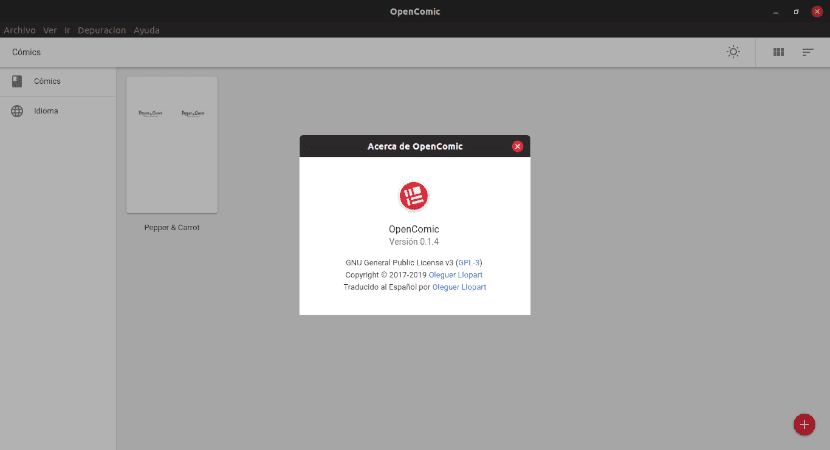Viewport: 830px width, 450px height.
Task: Open the Oleguer Llopart copyright link
Action: pyautogui.click(x=455, y=275)
